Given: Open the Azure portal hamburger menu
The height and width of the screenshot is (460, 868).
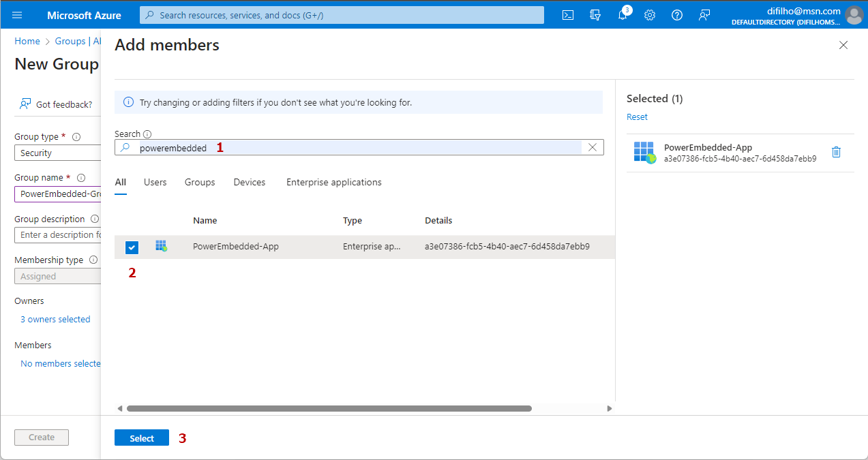Looking at the screenshot, I should click(x=17, y=15).
